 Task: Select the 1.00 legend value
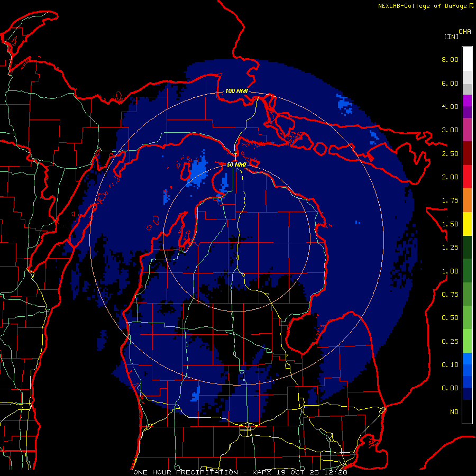point(450,271)
